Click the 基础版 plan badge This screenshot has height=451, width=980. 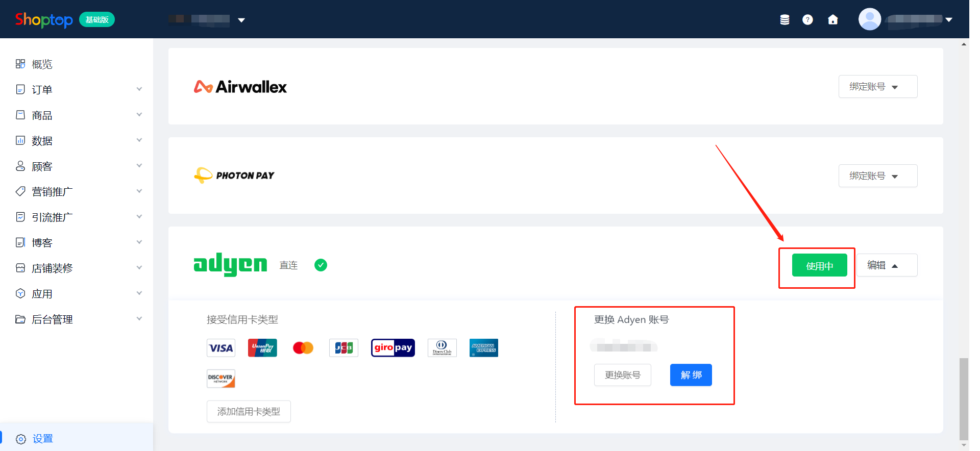pos(97,19)
